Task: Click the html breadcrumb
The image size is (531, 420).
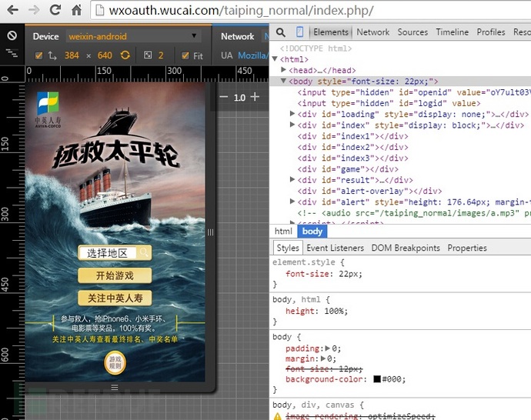Action: coord(283,231)
